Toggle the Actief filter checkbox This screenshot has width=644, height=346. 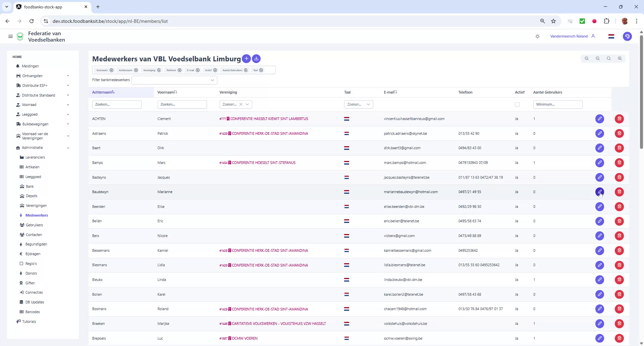517,104
